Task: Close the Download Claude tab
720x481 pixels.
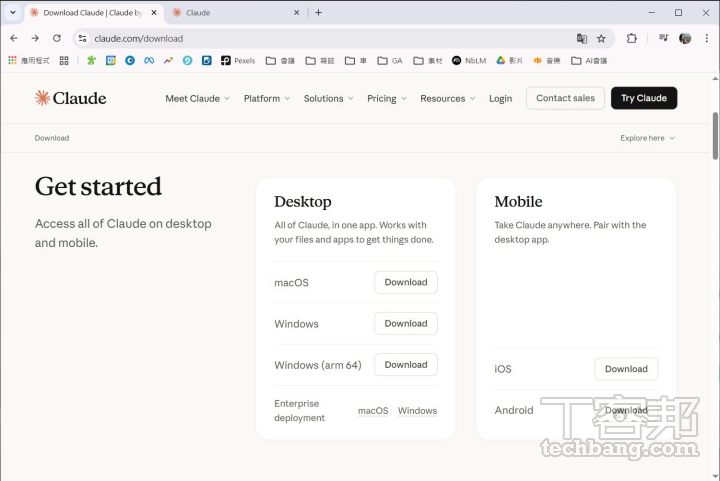Action: point(154,13)
